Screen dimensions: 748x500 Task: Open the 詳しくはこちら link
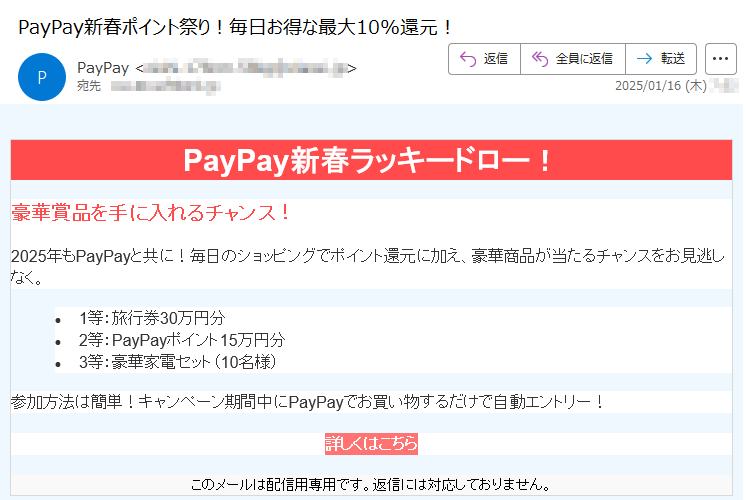coord(371,444)
